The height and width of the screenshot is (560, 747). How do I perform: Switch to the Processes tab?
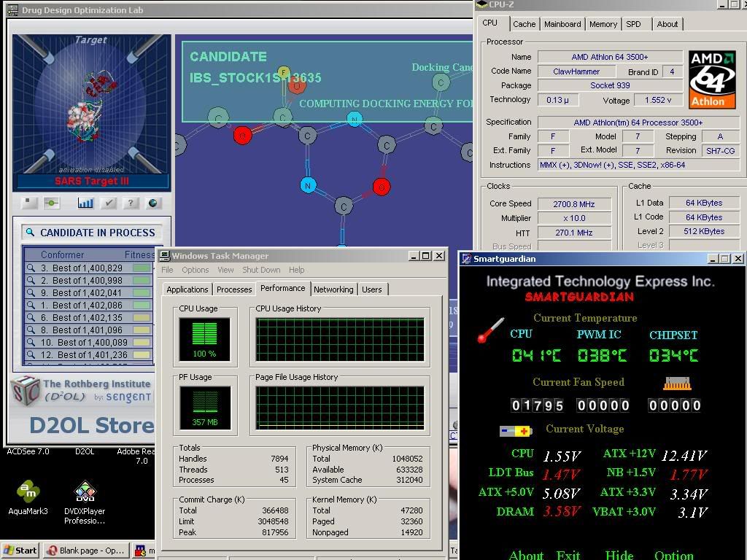click(x=234, y=289)
